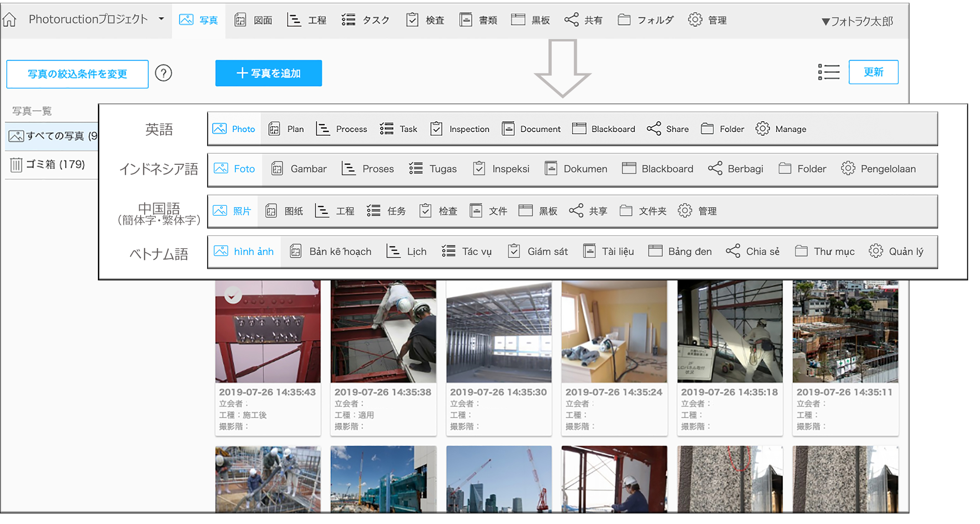Viewport: 980px width, 524px height.
Task: Click the 工種：適用 text
Action: click(354, 415)
